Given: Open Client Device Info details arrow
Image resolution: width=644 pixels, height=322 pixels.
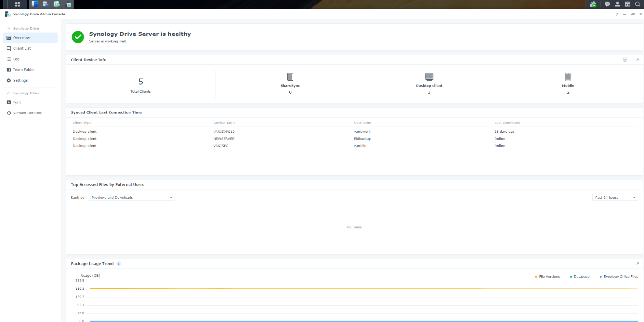Looking at the screenshot, I should pos(637,60).
